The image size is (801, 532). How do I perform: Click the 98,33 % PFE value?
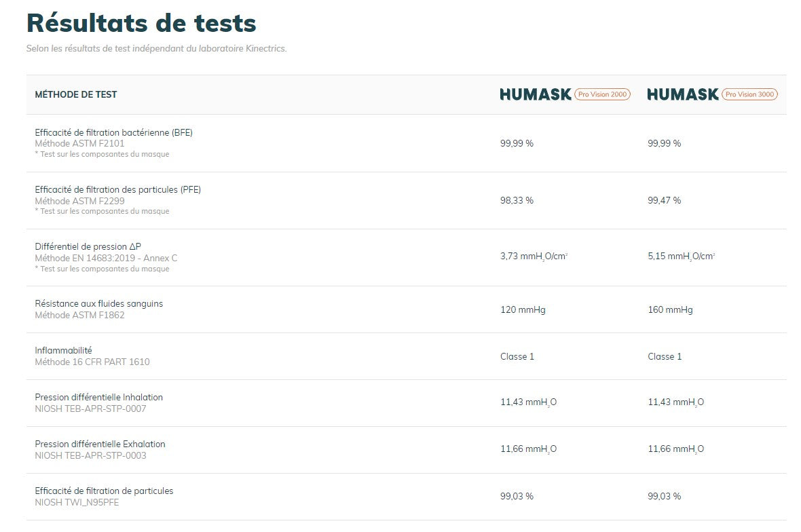tap(517, 201)
